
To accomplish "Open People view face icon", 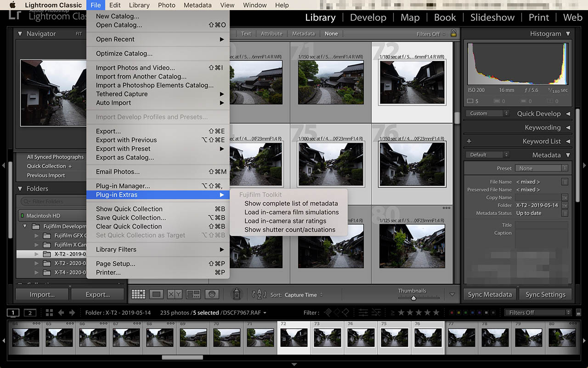I will 211,294.
